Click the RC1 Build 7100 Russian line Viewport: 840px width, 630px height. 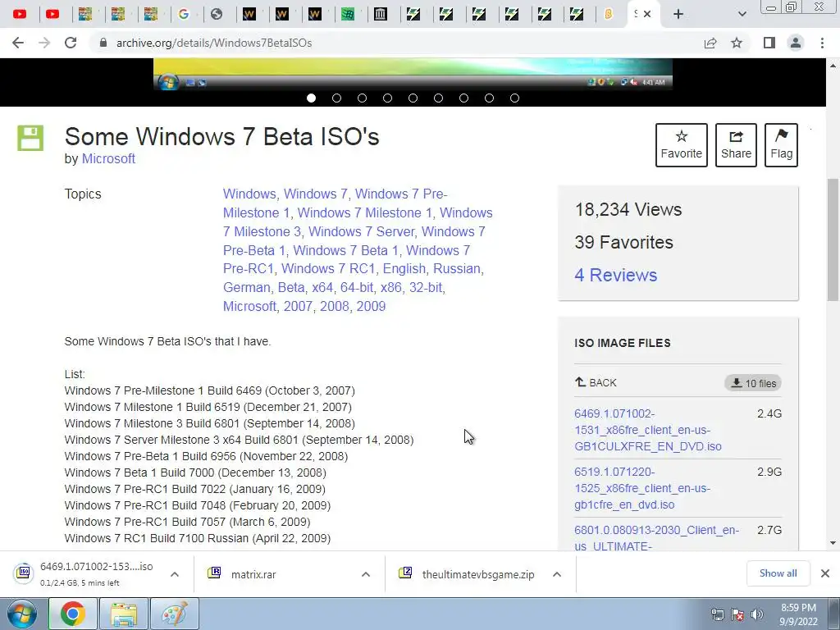198,538
